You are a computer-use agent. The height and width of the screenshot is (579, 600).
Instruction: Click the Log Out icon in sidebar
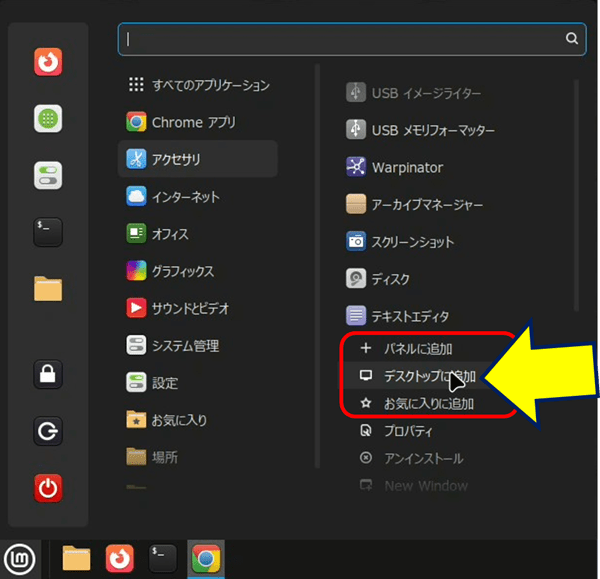click(48, 431)
